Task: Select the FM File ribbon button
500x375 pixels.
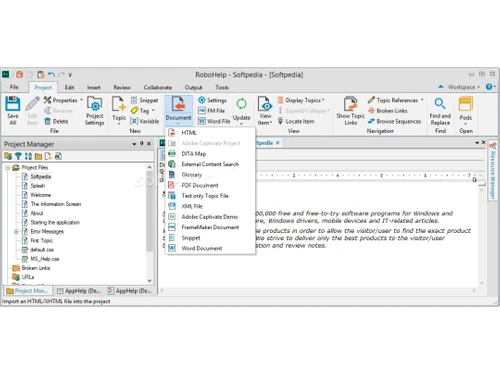Action: [x=211, y=110]
